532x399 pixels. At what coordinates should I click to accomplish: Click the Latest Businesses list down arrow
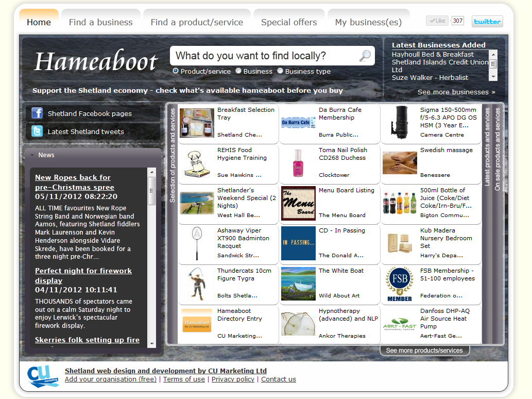click(x=494, y=77)
